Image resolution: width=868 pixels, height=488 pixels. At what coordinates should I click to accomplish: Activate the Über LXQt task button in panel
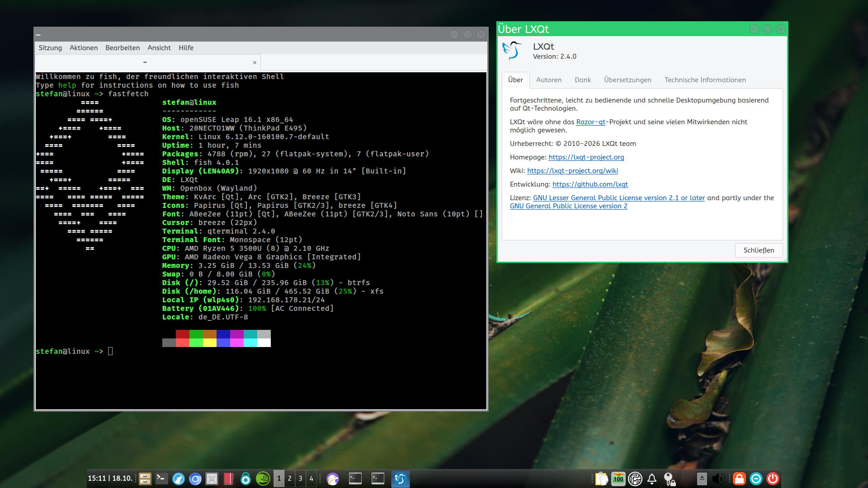[400, 479]
